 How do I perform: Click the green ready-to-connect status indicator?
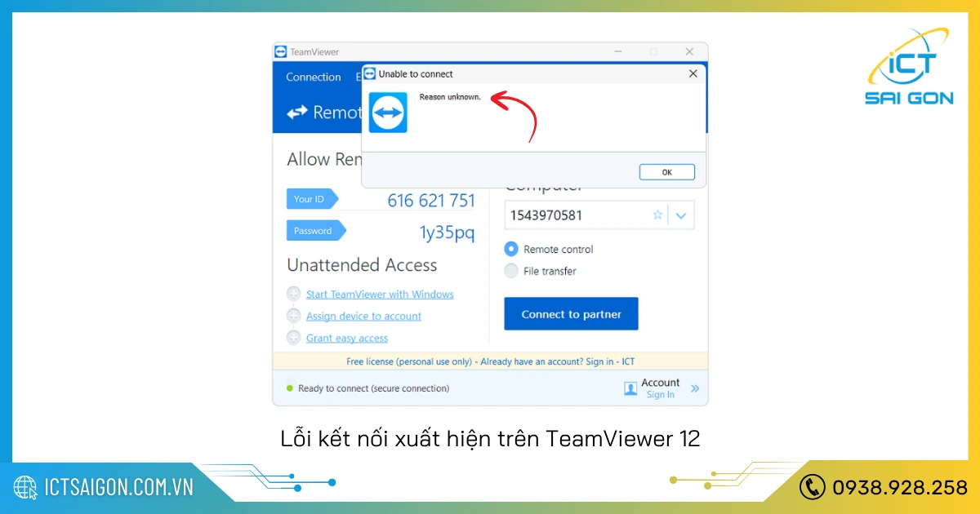[289, 388]
